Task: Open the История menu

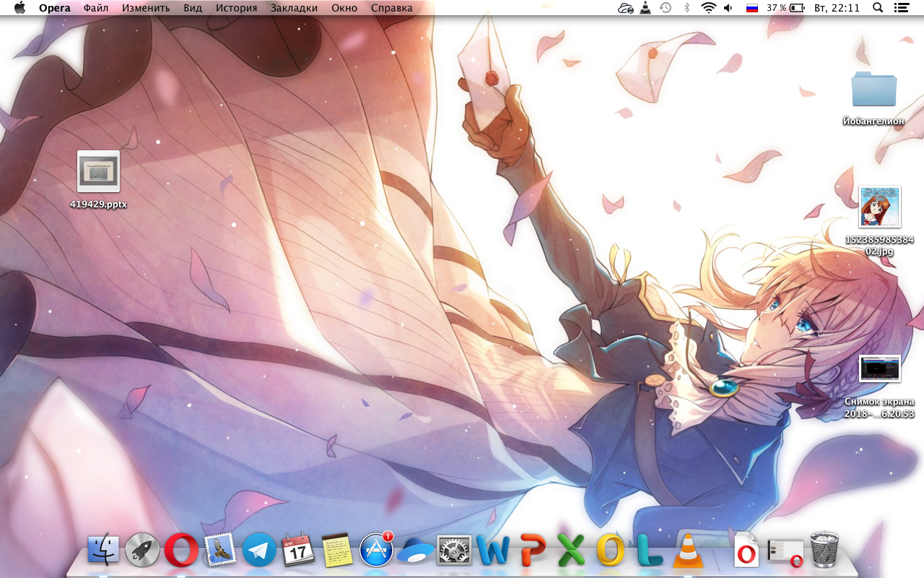Action: click(236, 8)
